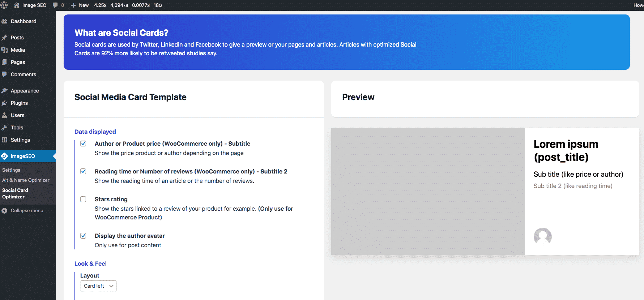Open Dashboard via its gauge icon
Viewport: 644px width, 300px height.
click(4, 21)
